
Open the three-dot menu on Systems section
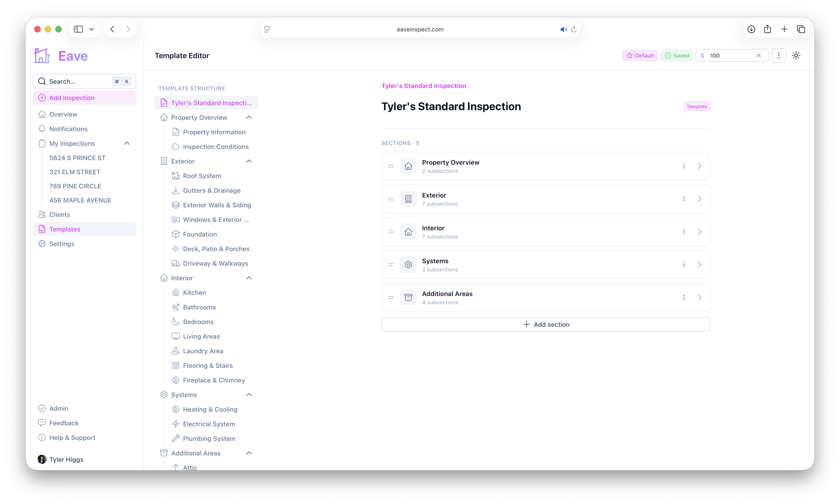[684, 265]
